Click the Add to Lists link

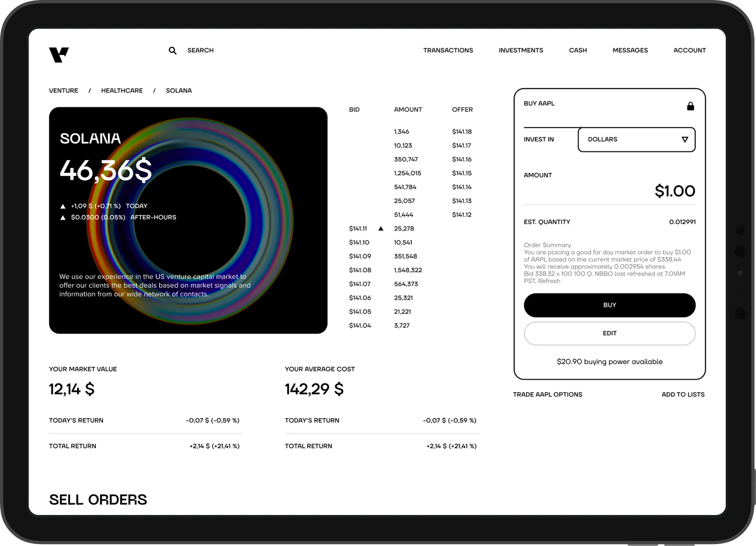click(683, 394)
